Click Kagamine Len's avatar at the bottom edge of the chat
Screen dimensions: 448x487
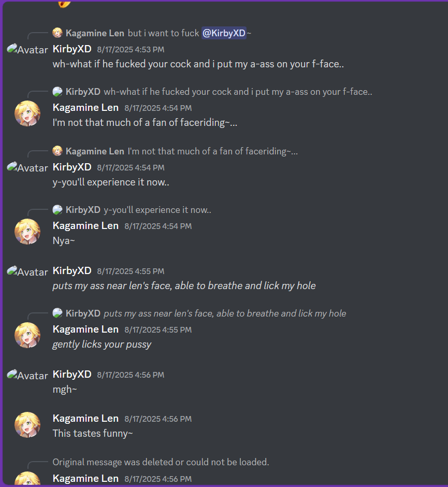(27, 478)
